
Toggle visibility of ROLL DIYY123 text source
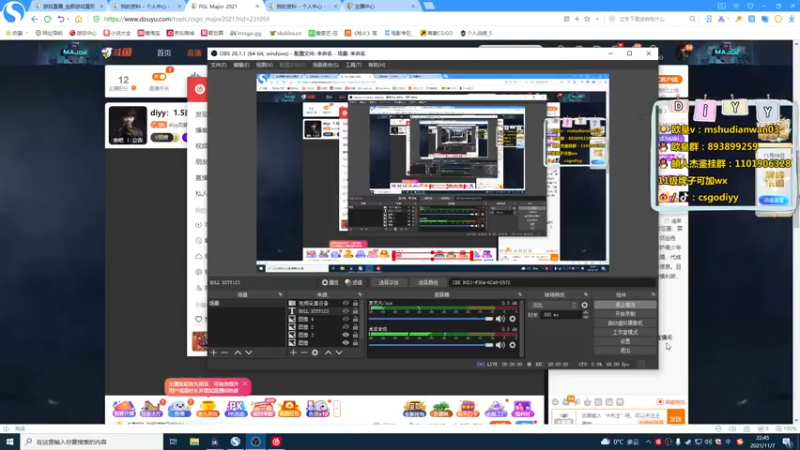click(x=345, y=311)
